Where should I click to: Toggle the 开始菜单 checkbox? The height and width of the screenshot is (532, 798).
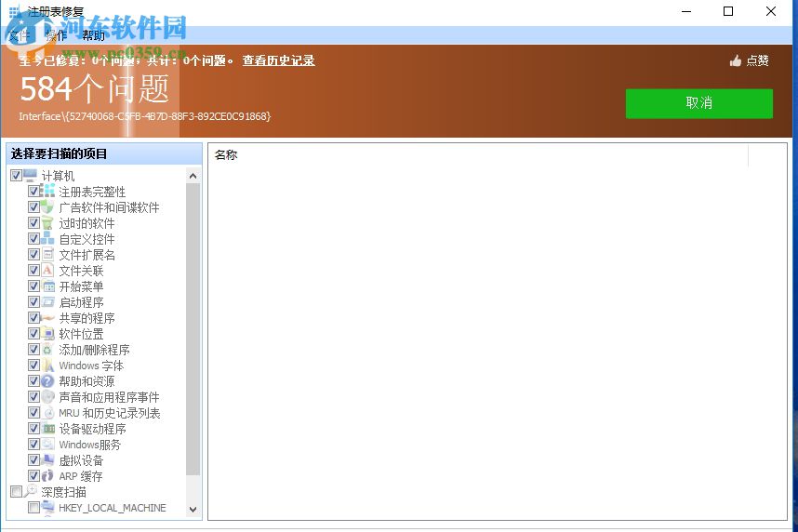(33, 286)
